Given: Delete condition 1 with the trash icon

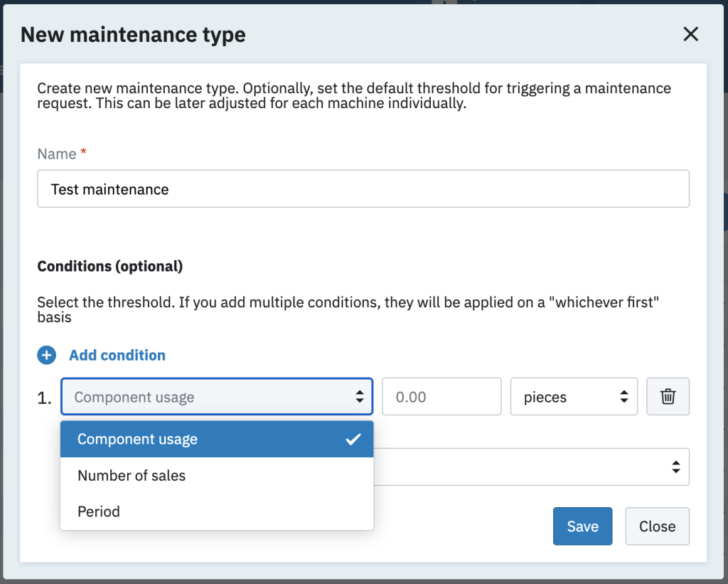Looking at the screenshot, I should [x=668, y=397].
